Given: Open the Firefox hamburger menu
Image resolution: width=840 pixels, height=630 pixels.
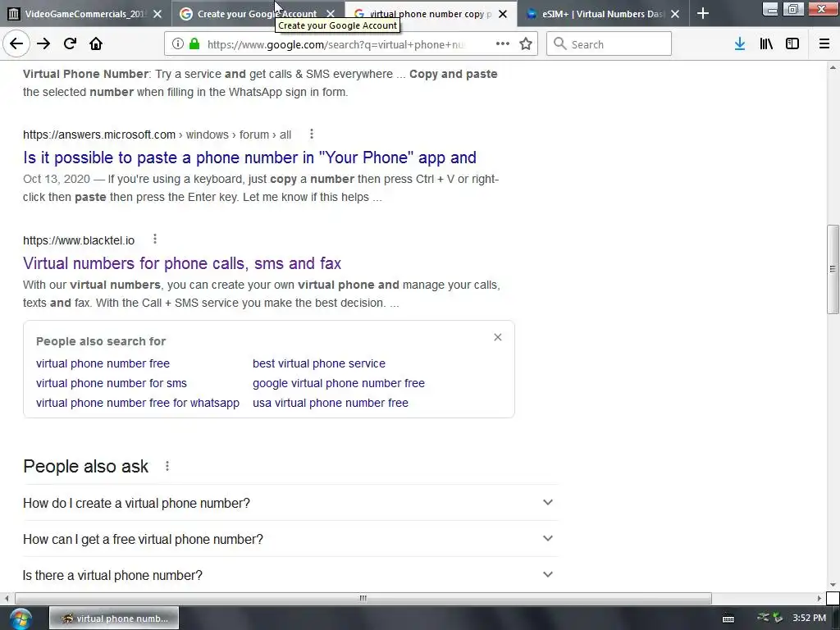Looking at the screenshot, I should pyautogui.click(x=824, y=44).
